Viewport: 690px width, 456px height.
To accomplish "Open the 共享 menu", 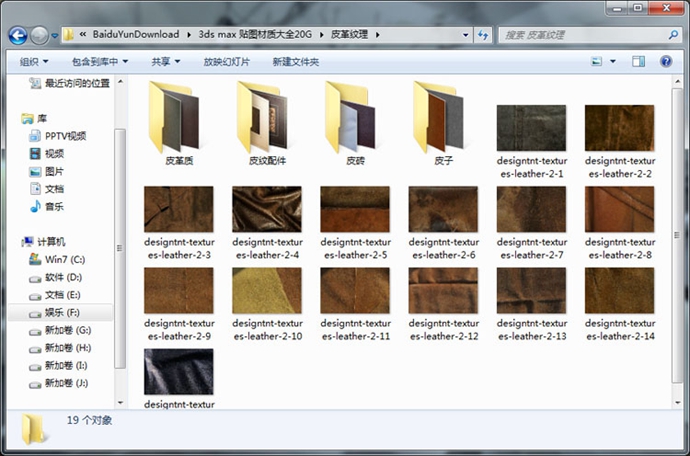I will coord(165,62).
